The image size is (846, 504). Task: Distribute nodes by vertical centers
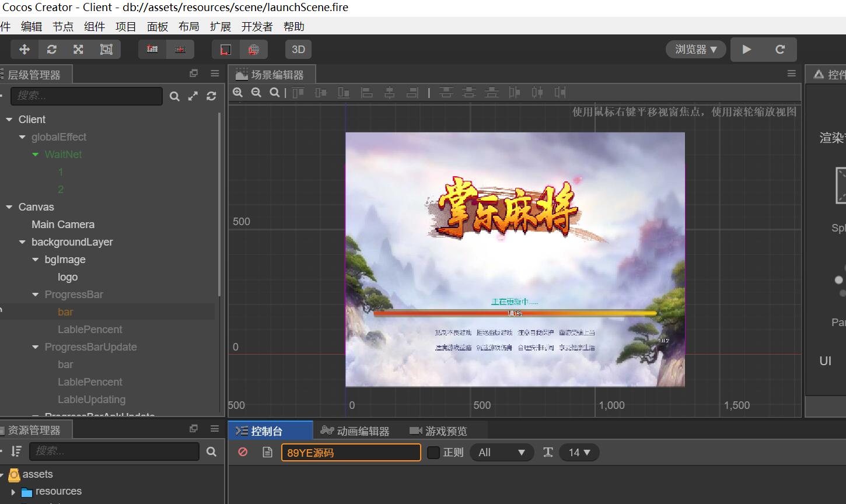[x=469, y=92]
